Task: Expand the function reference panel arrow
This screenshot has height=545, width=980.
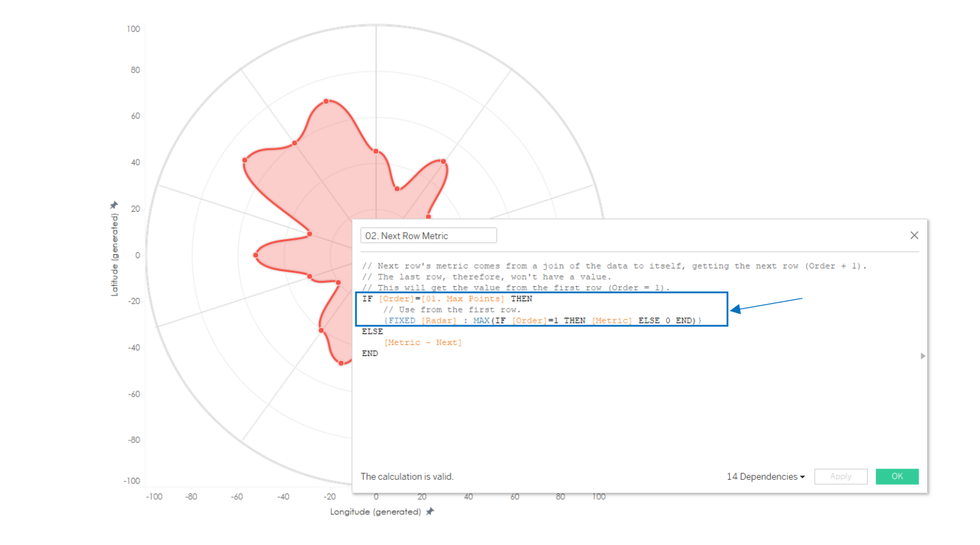Action: point(923,356)
